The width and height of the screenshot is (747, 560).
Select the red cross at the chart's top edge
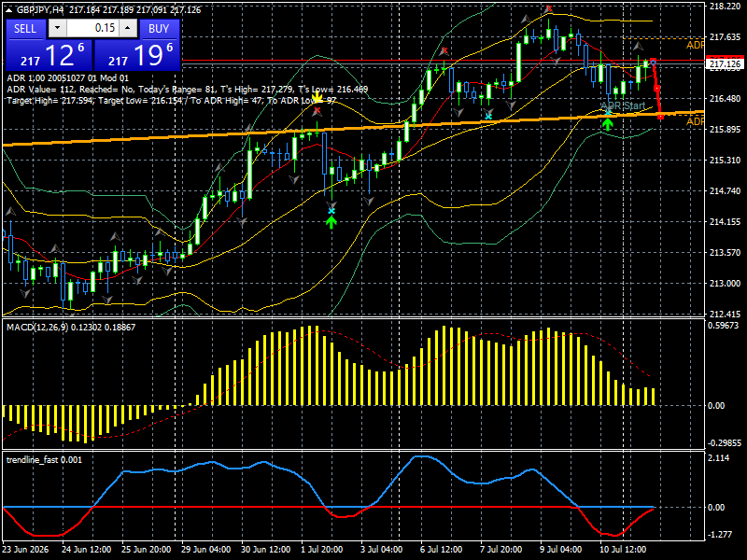(x=549, y=8)
